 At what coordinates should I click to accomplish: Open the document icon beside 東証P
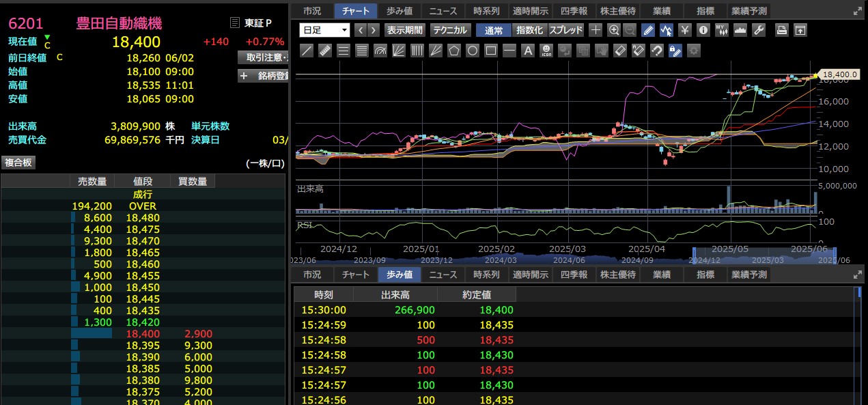click(x=236, y=23)
